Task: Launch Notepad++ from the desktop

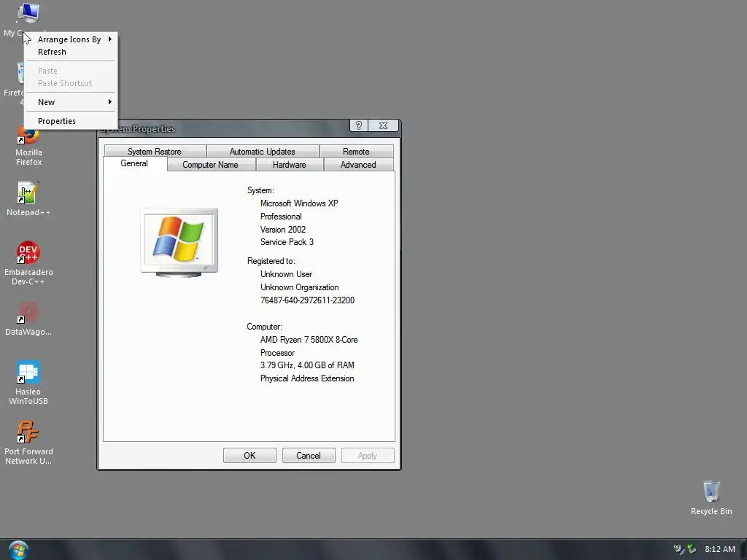Action: tap(28, 198)
